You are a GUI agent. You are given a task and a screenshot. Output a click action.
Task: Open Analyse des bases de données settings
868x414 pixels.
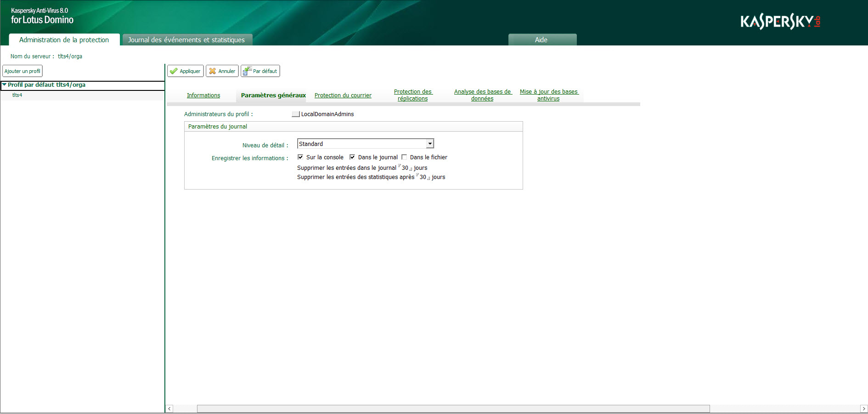coord(482,95)
